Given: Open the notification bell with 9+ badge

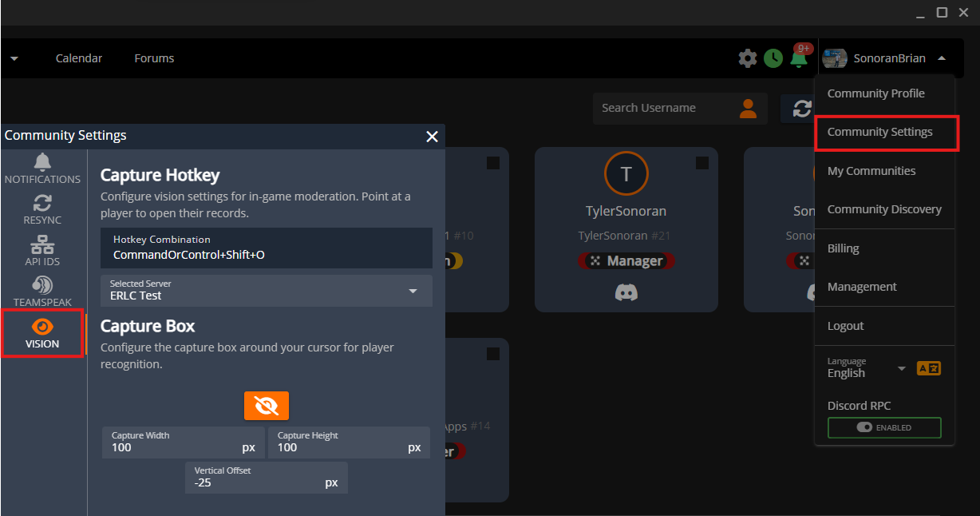Looking at the screenshot, I should [x=798, y=58].
